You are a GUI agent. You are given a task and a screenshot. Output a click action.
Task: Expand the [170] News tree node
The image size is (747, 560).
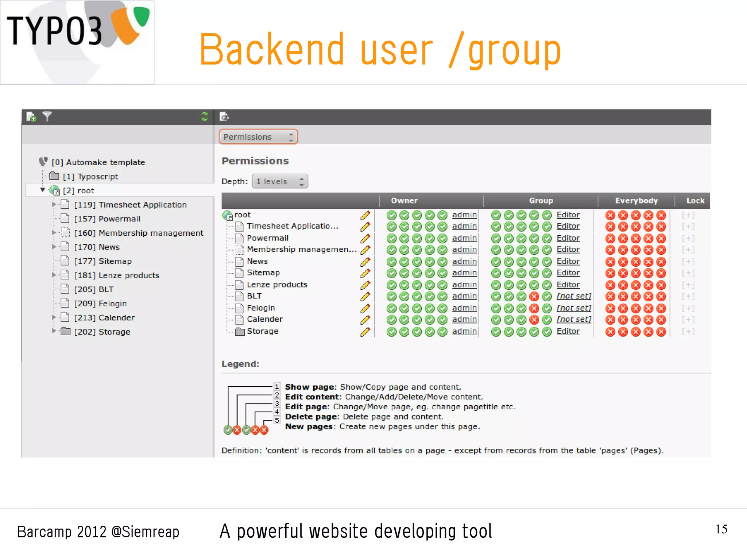[x=54, y=247]
